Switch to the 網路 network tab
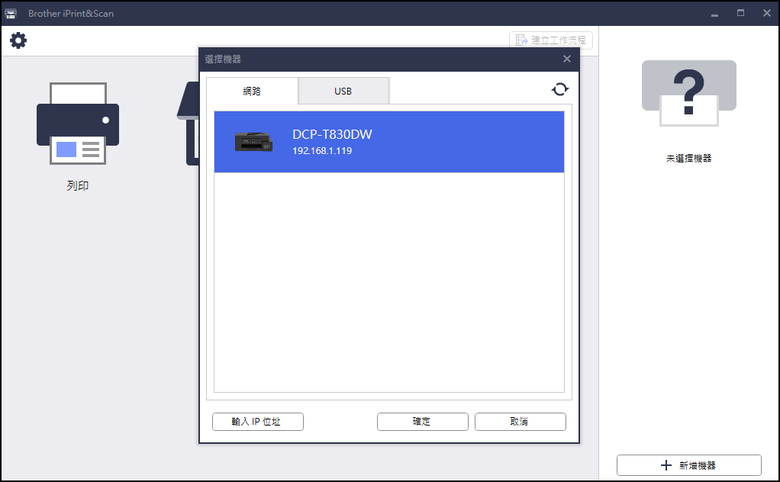Image resolution: width=780 pixels, height=482 pixels. click(x=252, y=91)
